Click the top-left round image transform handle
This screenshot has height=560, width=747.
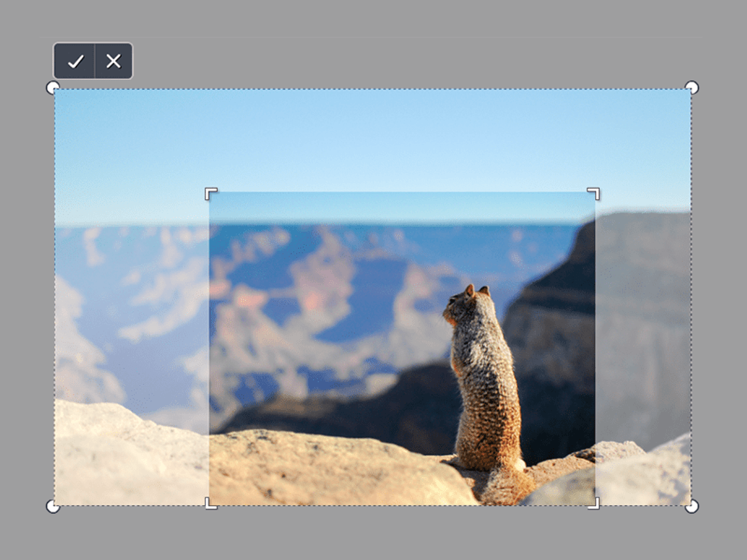tap(53, 88)
